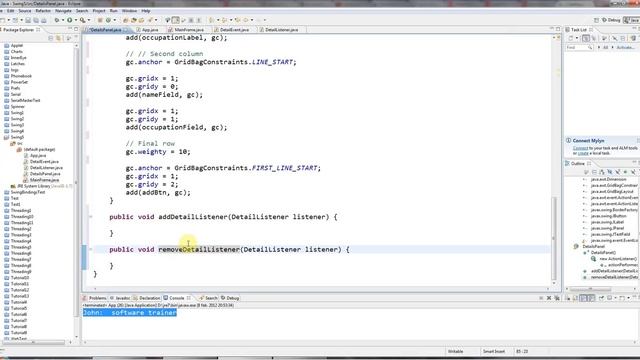Click the create link under Connect Mylyn

tap(584, 153)
